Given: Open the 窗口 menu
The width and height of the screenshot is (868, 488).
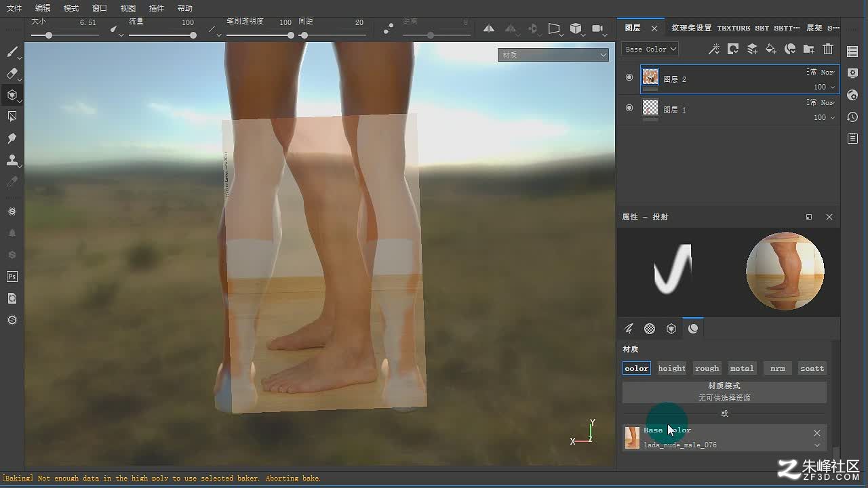Looking at the screenshot, I should (100, 8).
